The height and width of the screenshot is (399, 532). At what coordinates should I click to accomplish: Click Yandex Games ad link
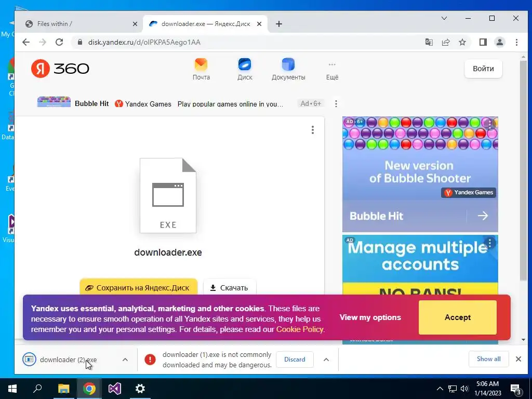(x=148, y=104)
